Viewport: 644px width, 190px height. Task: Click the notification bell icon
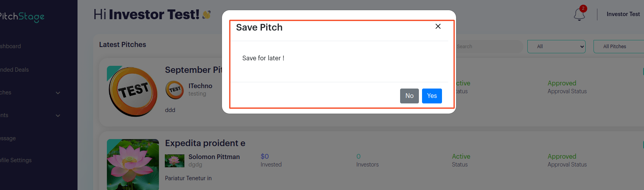579,14
